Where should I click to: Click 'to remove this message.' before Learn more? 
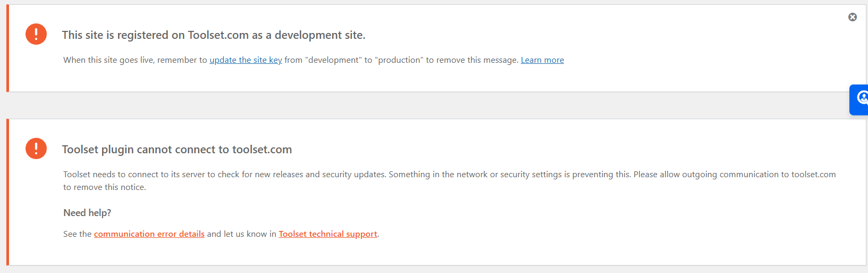coord(472,60)
